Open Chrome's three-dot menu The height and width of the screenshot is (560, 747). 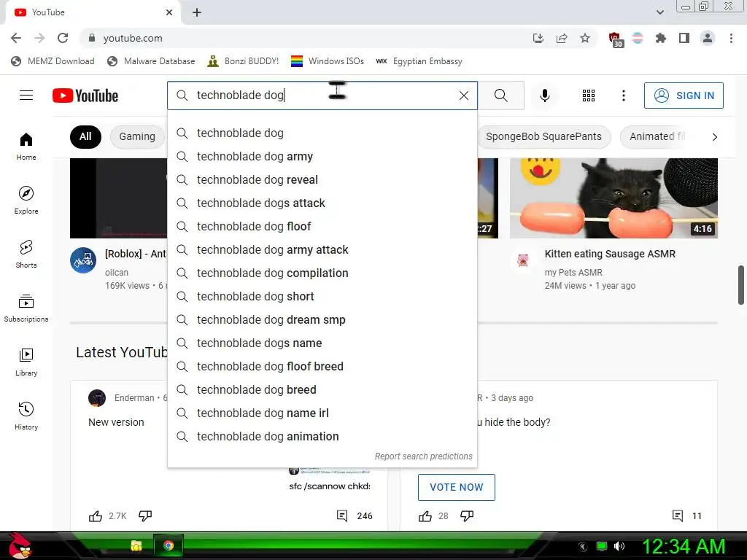click(731, 38)
